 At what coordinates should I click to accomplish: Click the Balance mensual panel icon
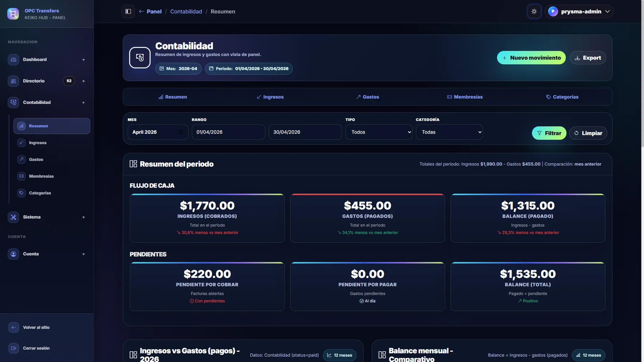[x=382, y=355]
